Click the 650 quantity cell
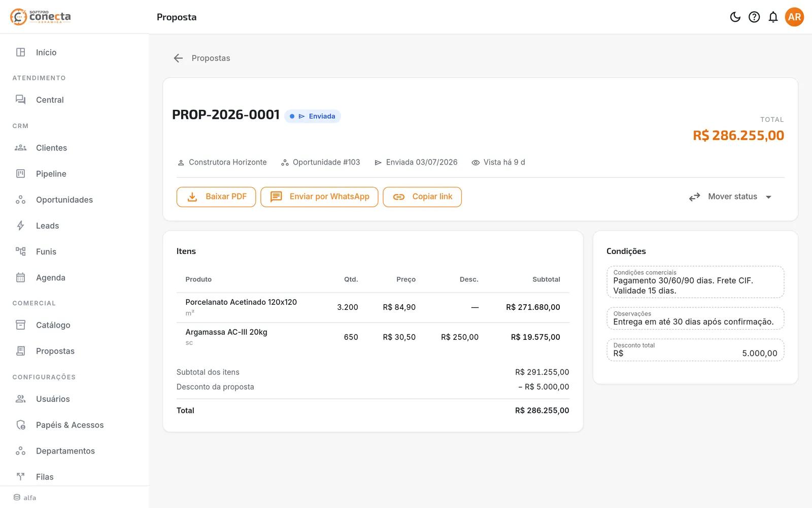The image size is (812, 508). (351, 337)
